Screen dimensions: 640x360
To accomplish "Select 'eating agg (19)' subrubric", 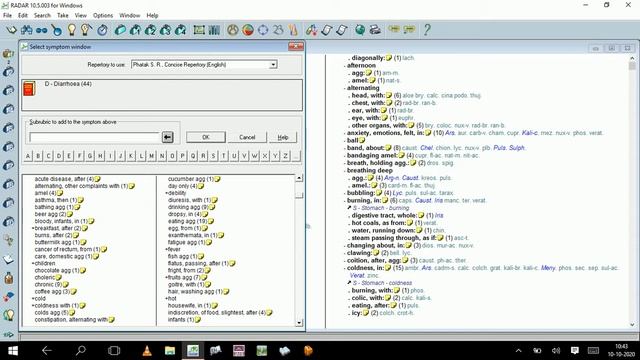I will [x=188, y=221].
